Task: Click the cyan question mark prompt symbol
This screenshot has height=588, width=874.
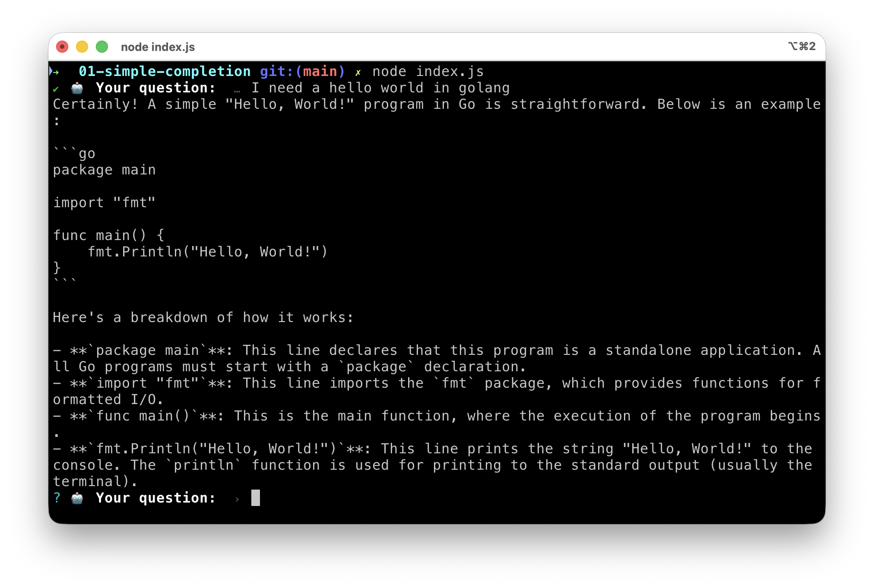Action: click(x=57, y=498)
